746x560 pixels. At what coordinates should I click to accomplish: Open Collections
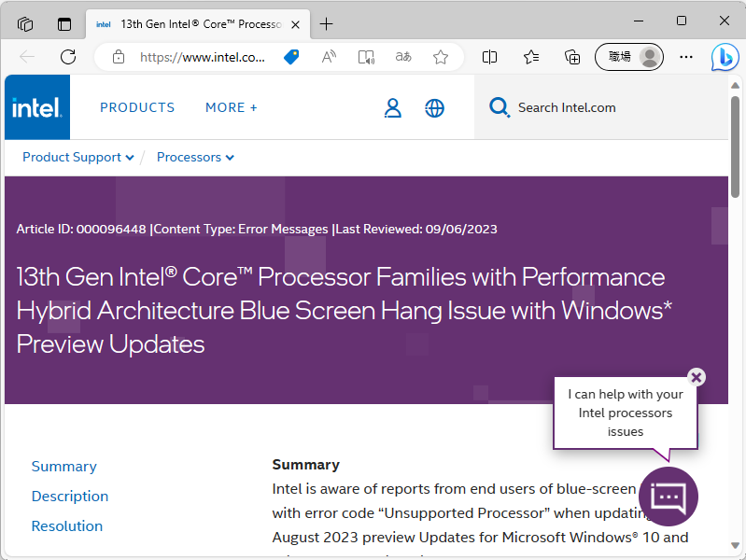[572, 57]
